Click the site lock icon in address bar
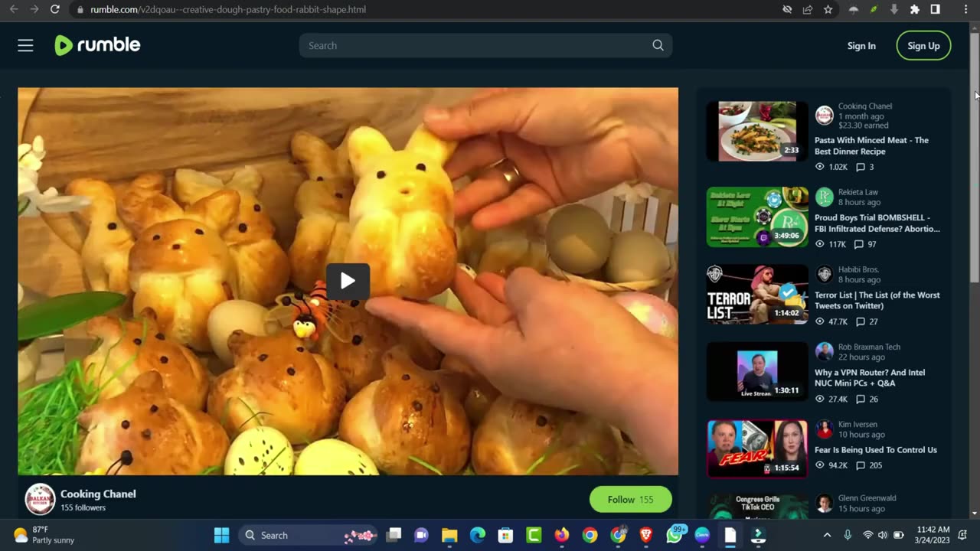980x551 pixels. [80, 9]
